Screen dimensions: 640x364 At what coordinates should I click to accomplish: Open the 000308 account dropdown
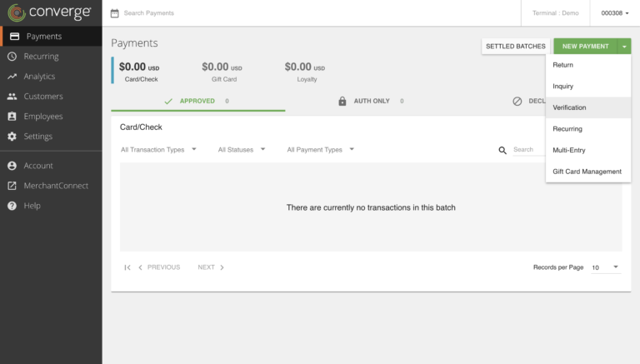point(615,13)
